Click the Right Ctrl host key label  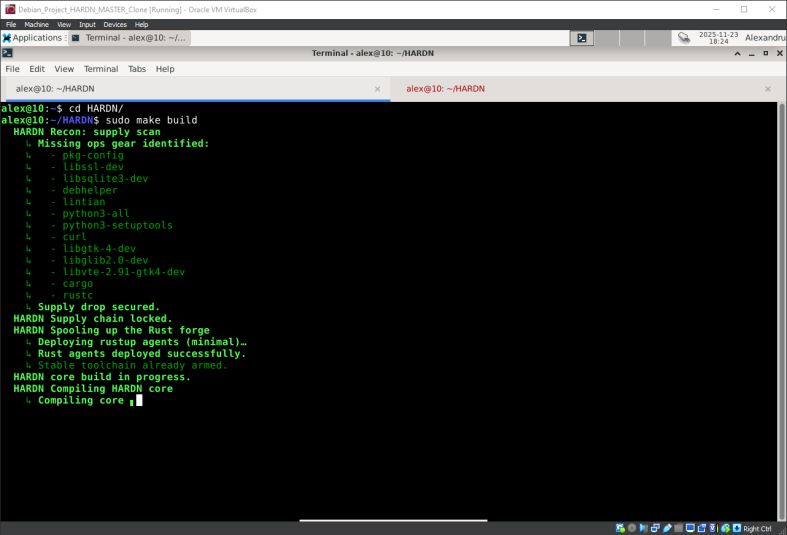pyautogui.click(x=757, y=528)
